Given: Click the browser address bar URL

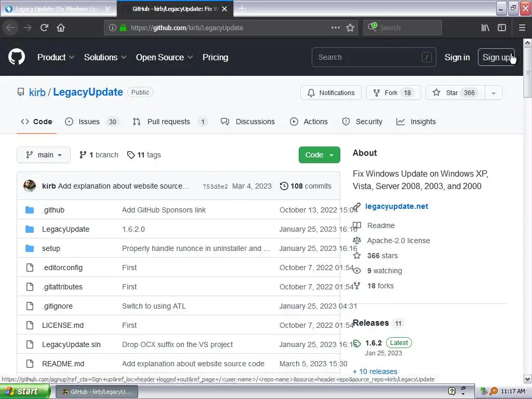Looking at the screenshot, I should coord(187,28).
